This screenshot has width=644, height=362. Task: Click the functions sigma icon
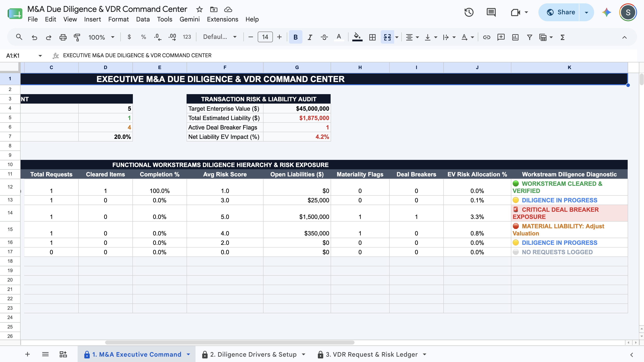tap(563, 37)
